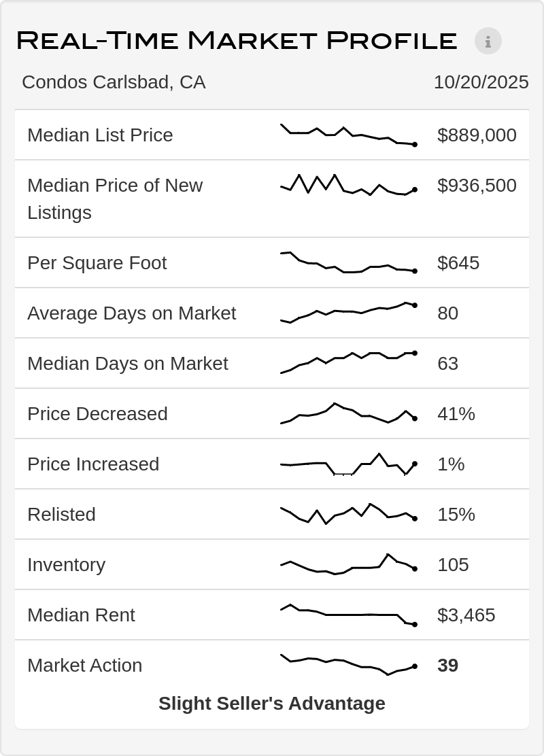
Task: Select the Price Decreased row label
Action: pos(97,414)
